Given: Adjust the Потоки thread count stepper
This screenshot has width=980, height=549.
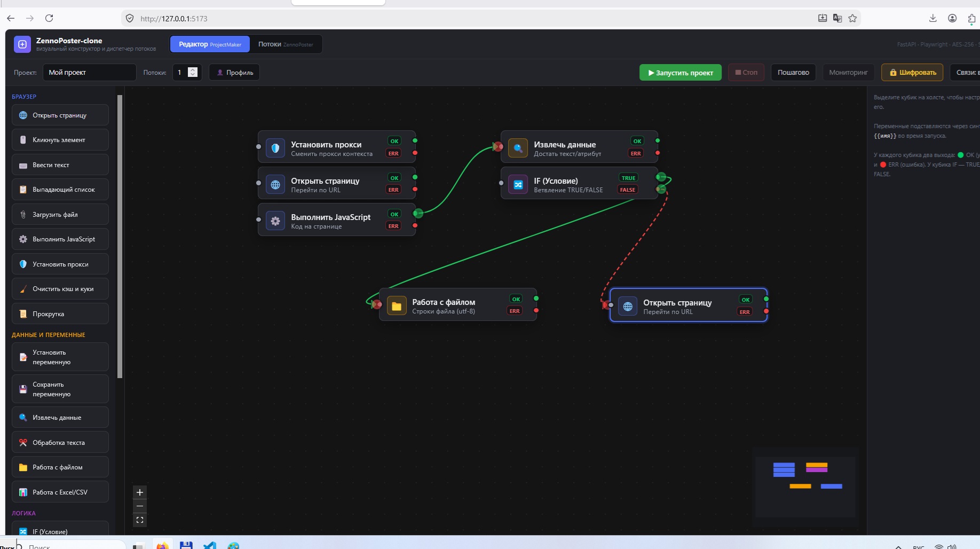Looking at the screenshot, I should pyautogui.click(x=193, y=72).
